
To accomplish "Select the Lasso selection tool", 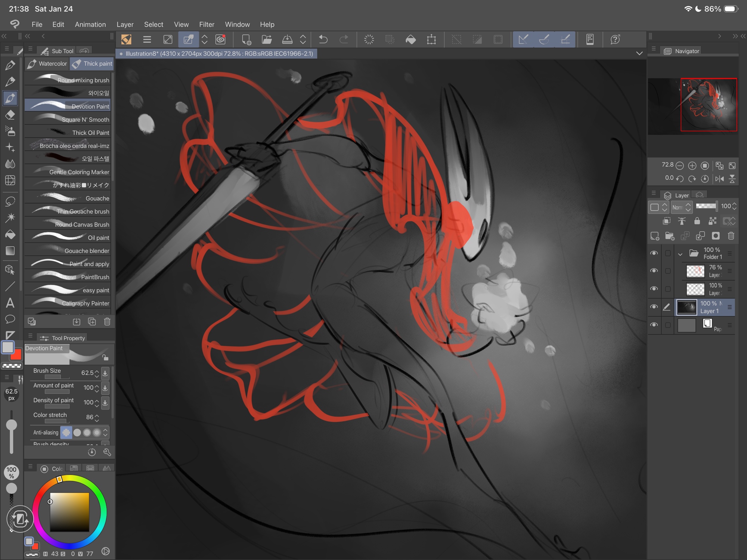I will (x=10, y=201).
